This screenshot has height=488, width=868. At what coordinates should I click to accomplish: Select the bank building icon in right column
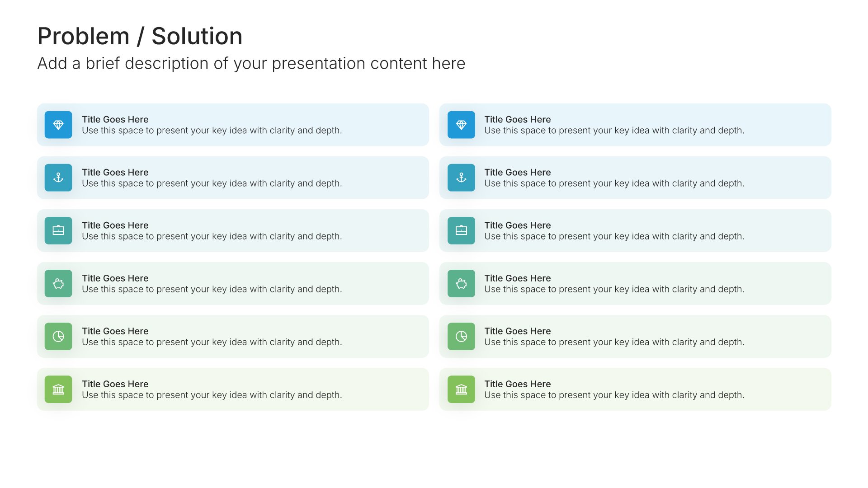(x=461, y=389)
